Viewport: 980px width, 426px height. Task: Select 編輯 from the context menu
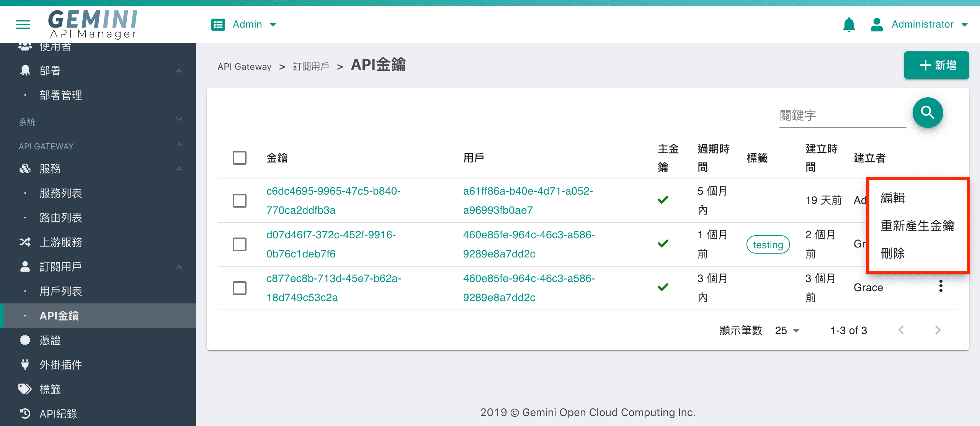(918, 198)
